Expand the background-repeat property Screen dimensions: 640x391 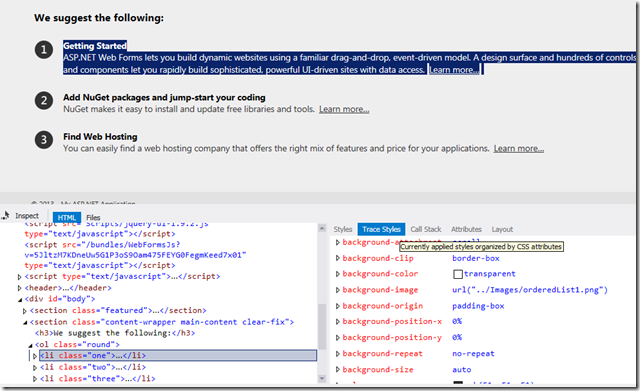tap(338, 354)
